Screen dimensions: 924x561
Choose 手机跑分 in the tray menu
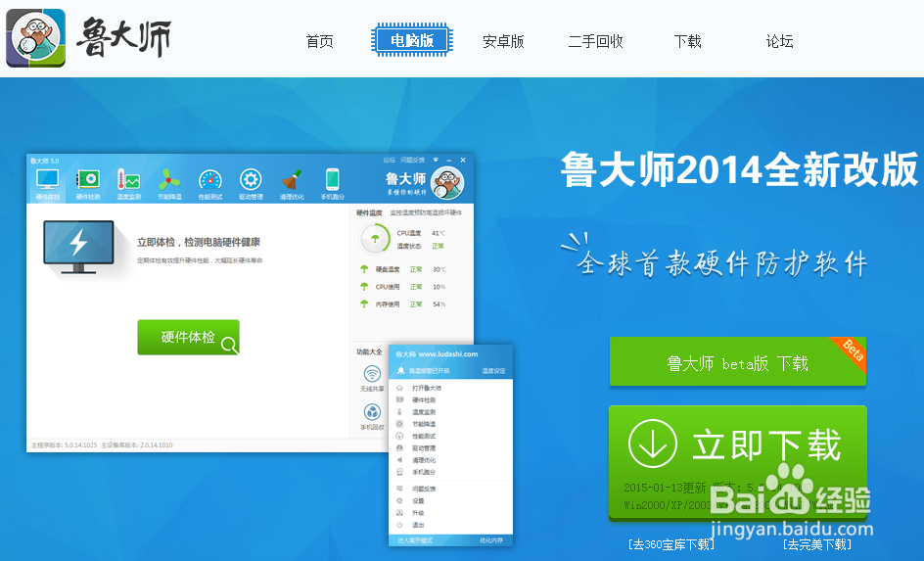point(424,472)
